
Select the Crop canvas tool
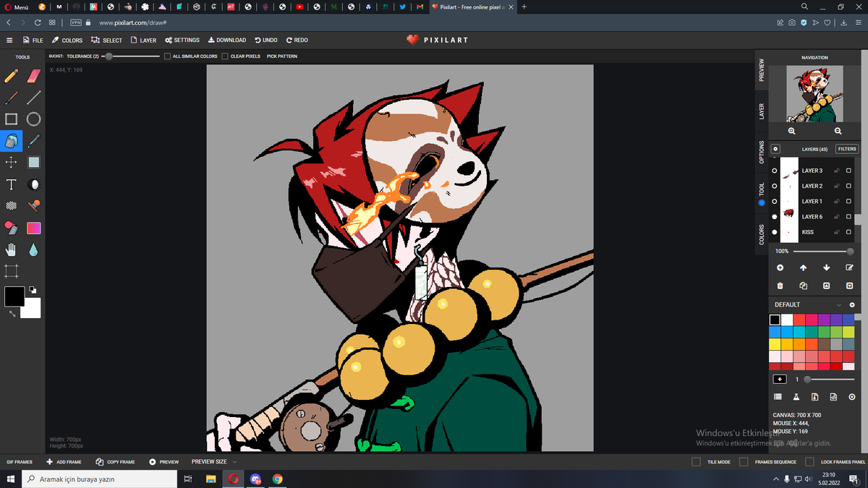tap(12, 271)
